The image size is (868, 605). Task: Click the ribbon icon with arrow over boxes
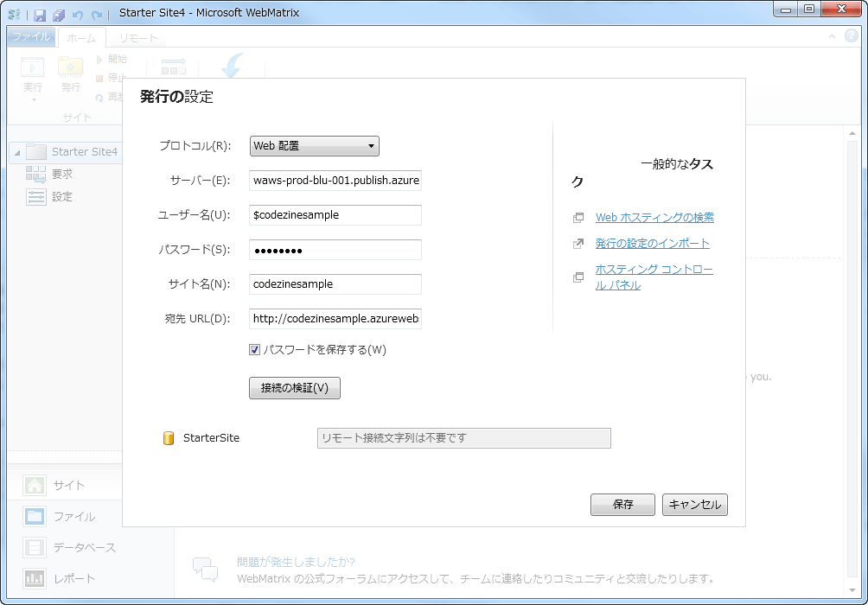point(173,67)
